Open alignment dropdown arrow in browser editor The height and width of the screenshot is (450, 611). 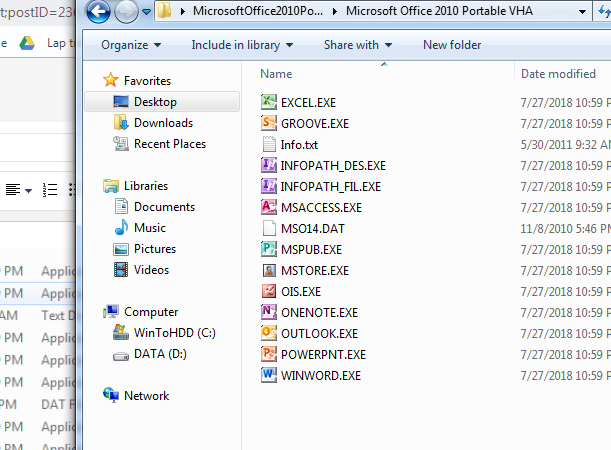28,191
